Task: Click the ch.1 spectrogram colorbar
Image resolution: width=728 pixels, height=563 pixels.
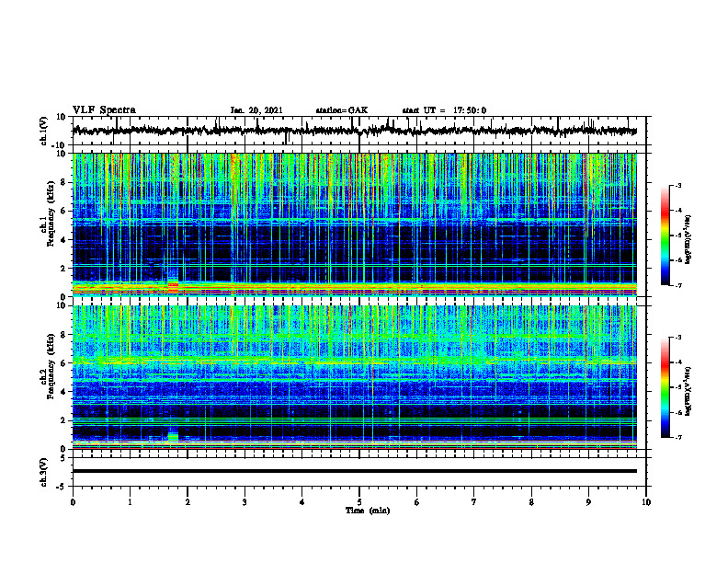Action: 665,236
